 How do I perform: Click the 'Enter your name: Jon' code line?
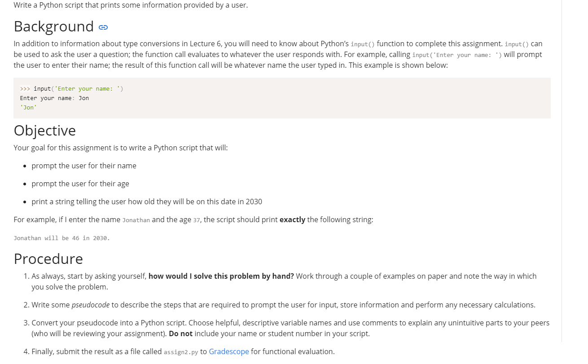pyautogui.click(x=54, y=98)
